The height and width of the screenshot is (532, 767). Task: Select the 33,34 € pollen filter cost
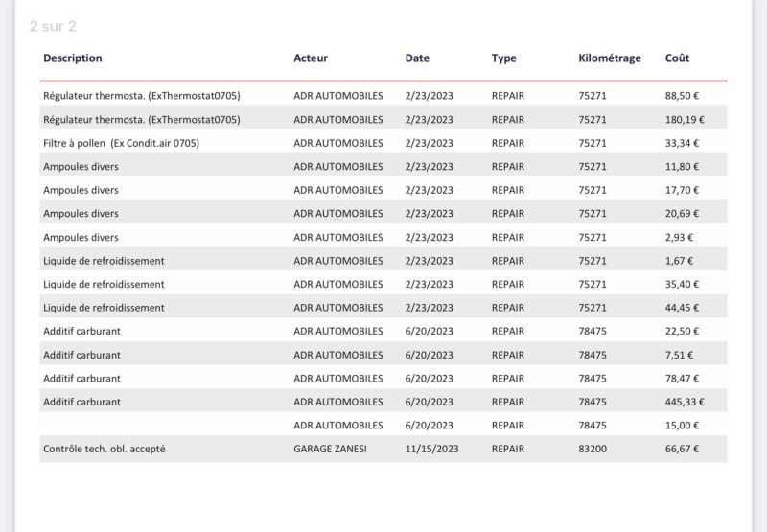coord(682,143)
